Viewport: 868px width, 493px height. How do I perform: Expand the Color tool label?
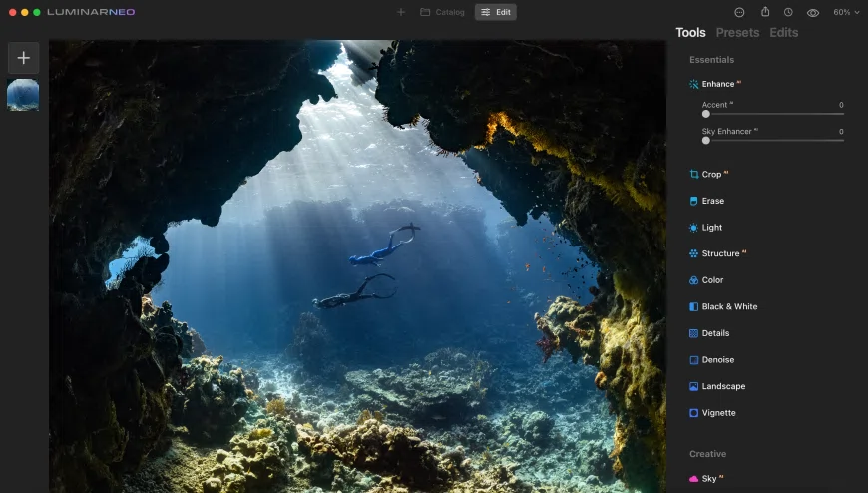(712, 280)
